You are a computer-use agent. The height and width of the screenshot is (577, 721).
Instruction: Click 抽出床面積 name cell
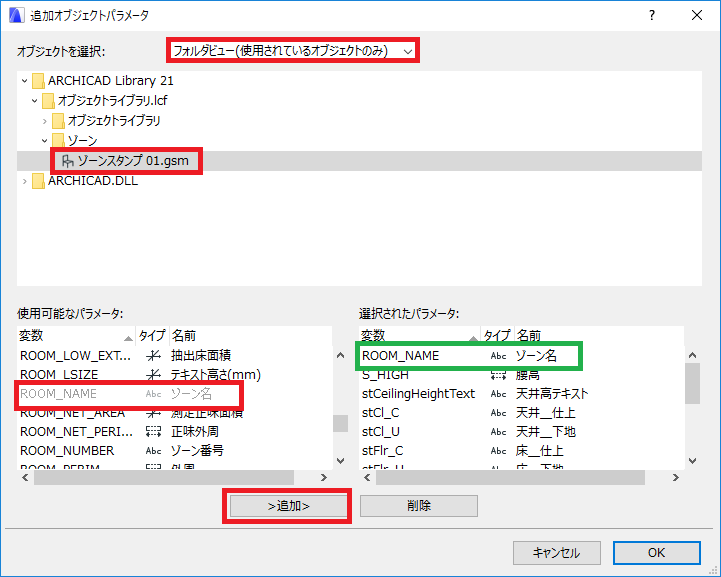pos(201,355)
